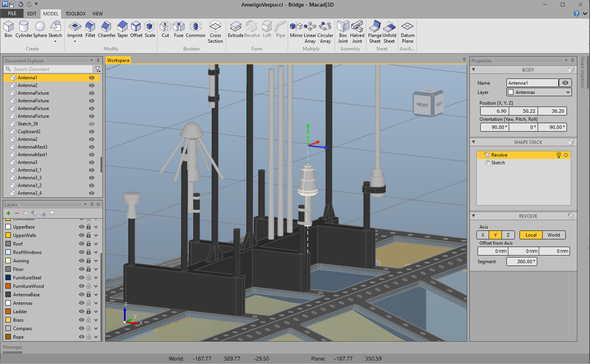The height and width of the screenshot is (364, 590).
Task: Select the Box creation tool
Action: pyautogui.click(x=8, y=29)
